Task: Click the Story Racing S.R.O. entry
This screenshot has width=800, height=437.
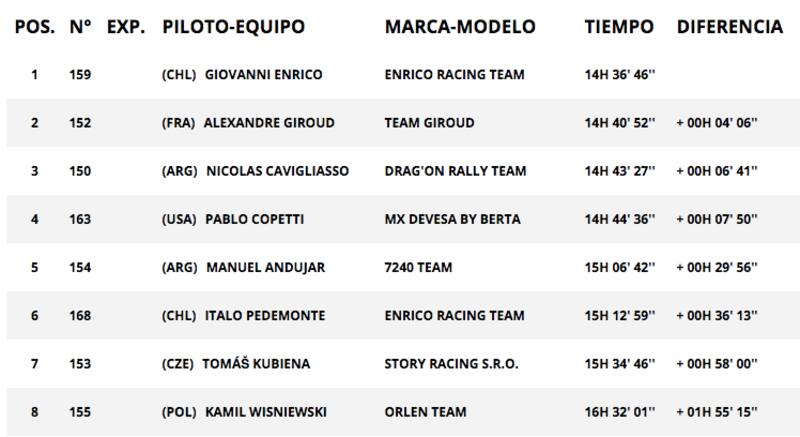Action: click(450, 364)
